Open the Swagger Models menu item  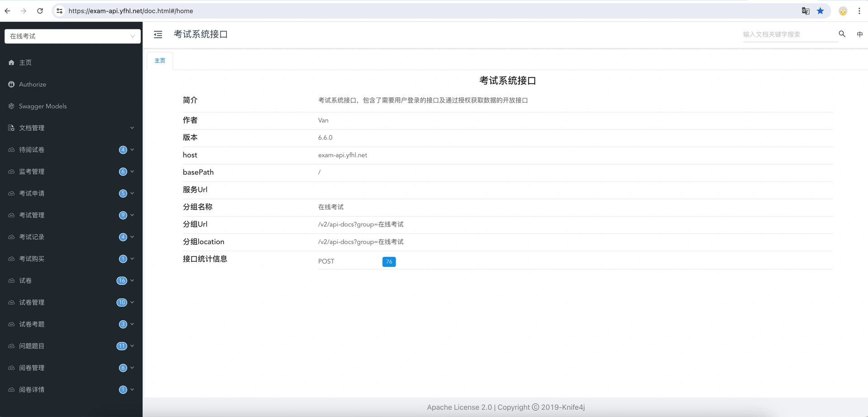(71, 106)
